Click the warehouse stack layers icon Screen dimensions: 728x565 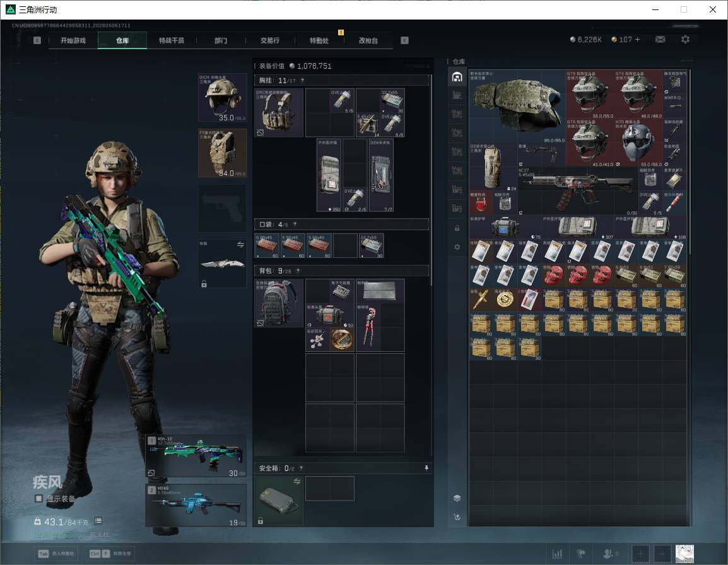tap(457, 498)
